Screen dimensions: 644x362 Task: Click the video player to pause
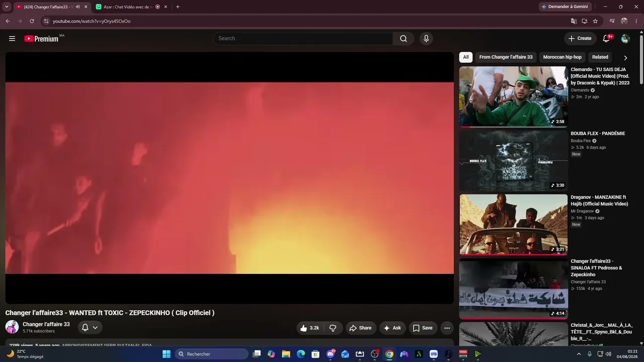pyautogui.click(x=229, y=178)
